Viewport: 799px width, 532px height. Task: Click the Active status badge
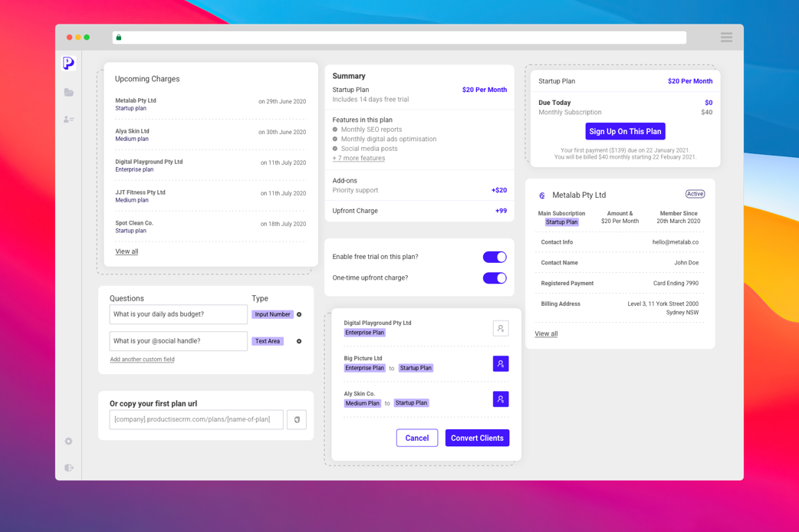point(695,194)
